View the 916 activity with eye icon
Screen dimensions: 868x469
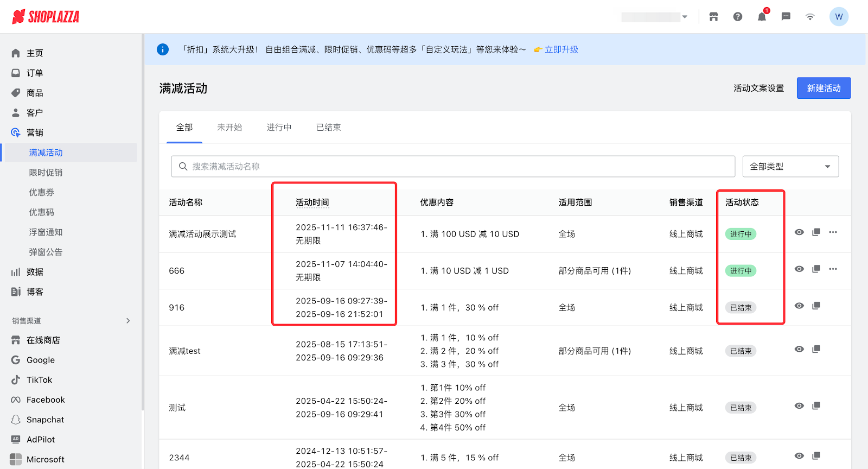coord(799,306)
